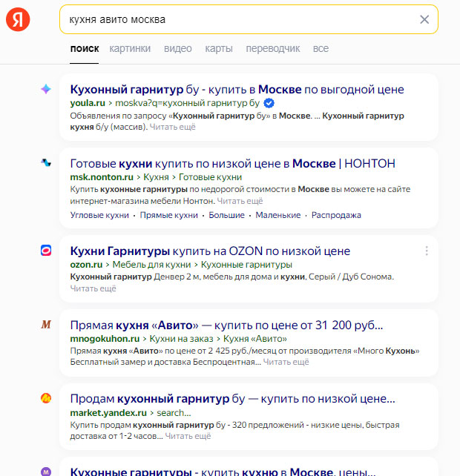The height and width of the screenshot is (476, 460).
Task: Click into the search input field
Action: coord(237,20)
